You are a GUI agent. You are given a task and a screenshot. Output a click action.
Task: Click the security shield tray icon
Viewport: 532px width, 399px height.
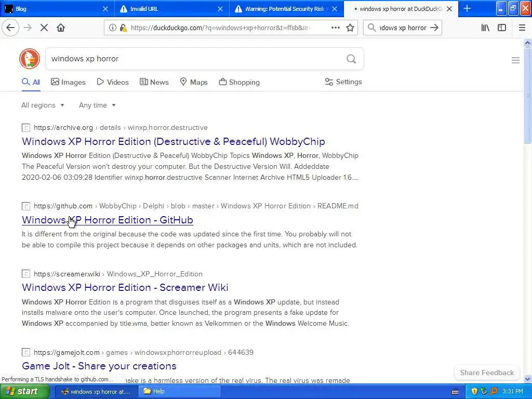coord(474,392)
